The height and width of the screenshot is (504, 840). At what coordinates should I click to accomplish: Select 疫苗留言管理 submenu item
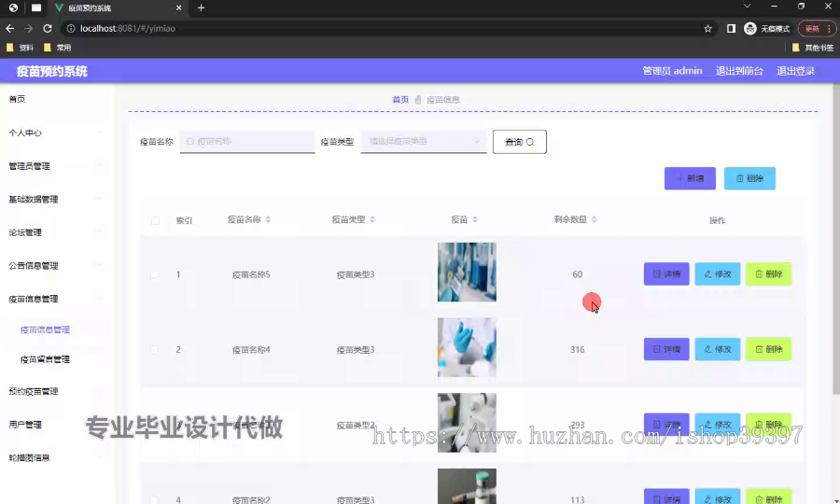pyautogui.click(x=45, y=359)
